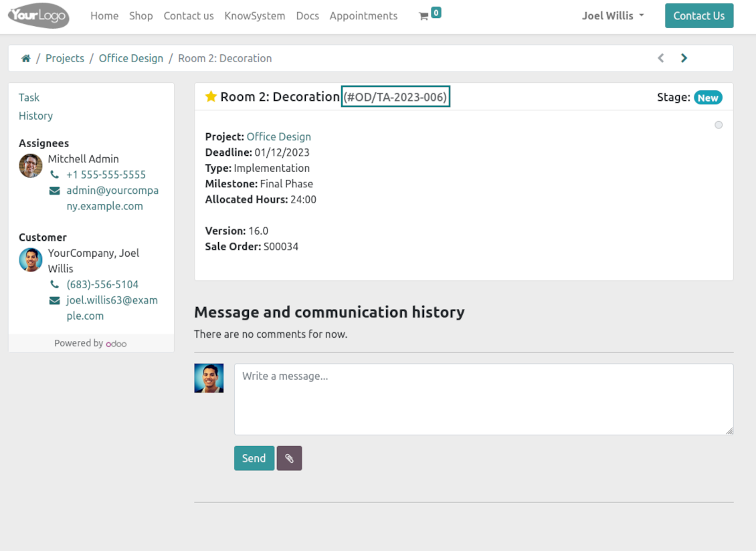Viewport: 756px width, 551px height.
Task: Open the Appointments menu item
Action: tap(363, 16)
